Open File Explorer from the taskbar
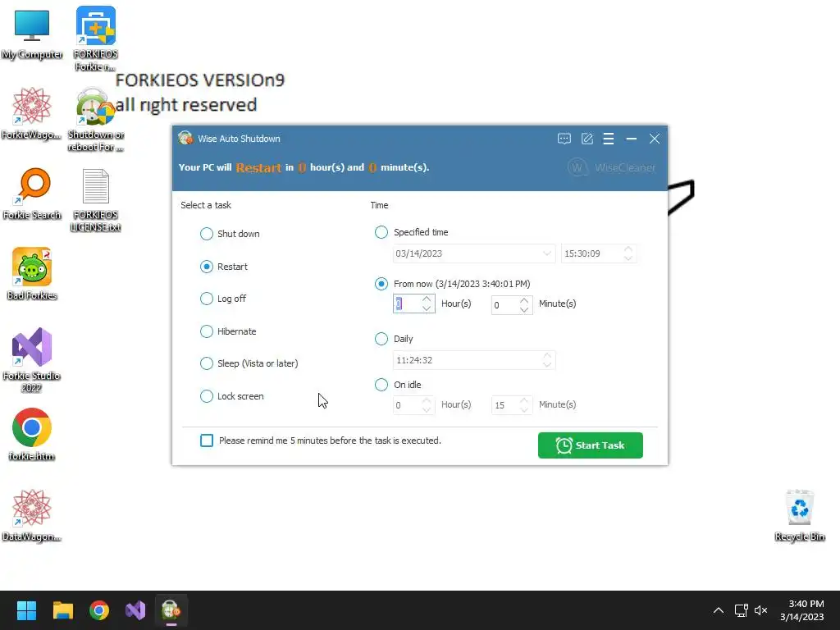 coord(62,610)
